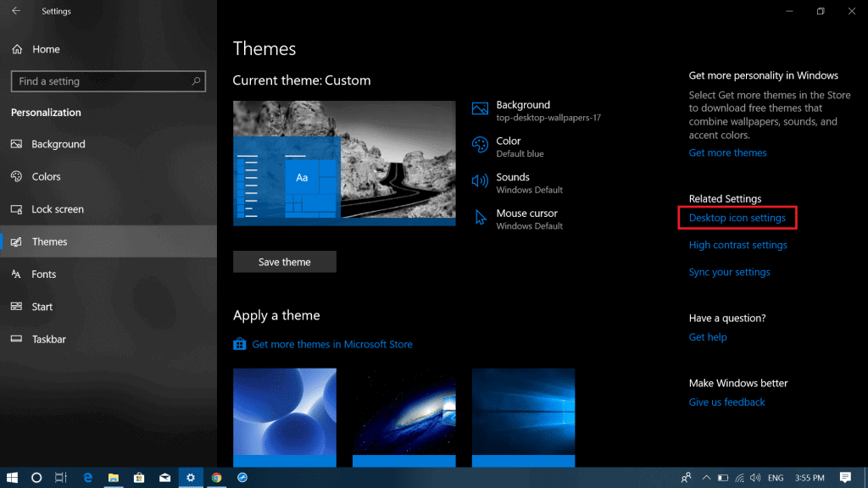
Task: Restore down the Settings window
Action: [x=821, y=11]
